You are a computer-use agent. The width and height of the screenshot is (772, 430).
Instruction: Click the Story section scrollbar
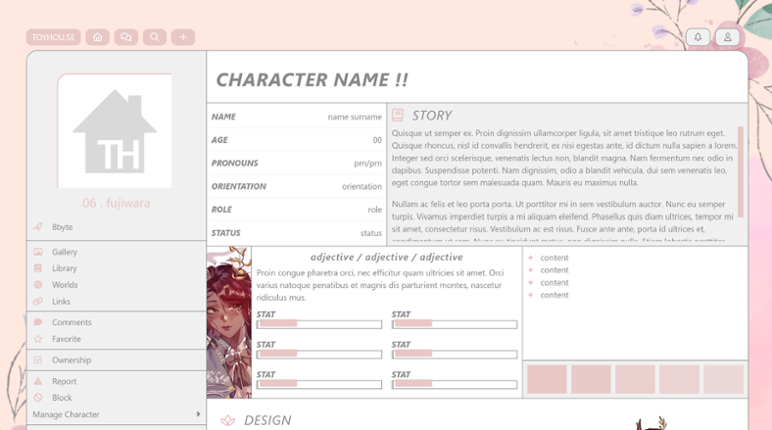[x=740, y=171]
